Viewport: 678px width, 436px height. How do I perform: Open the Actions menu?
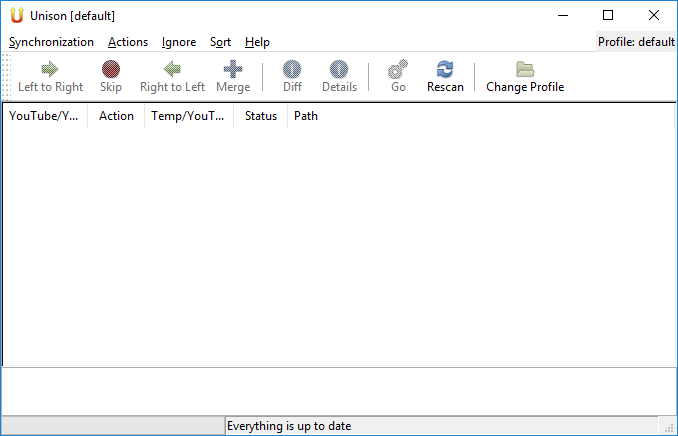point(128,42)
